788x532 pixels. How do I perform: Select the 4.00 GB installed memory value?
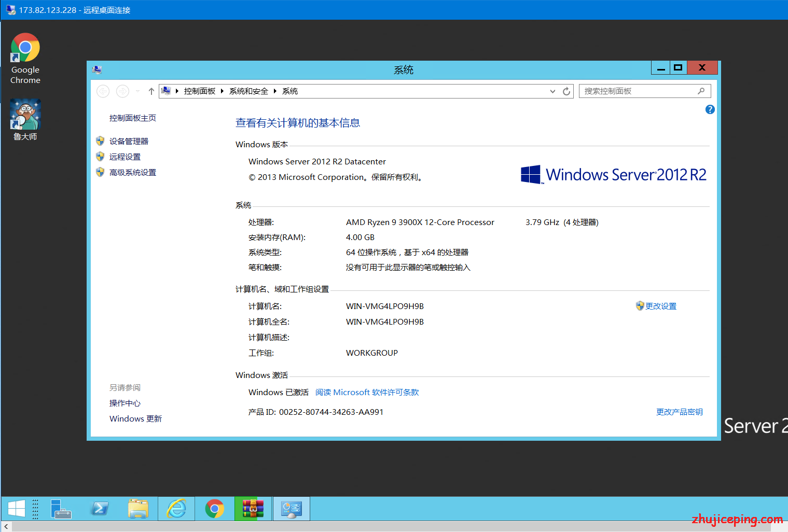coord(360,237)
